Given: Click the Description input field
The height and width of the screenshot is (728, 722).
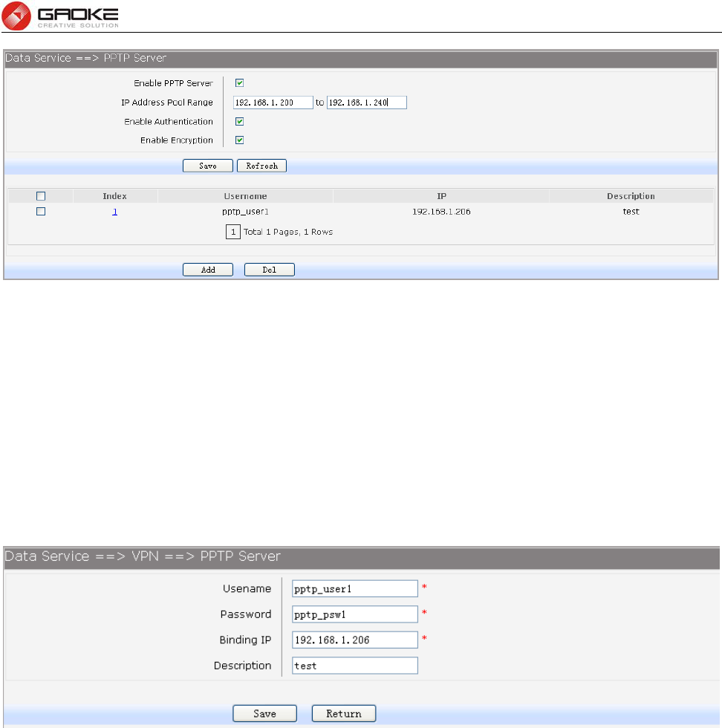Looking at the screenshot, I should point(355,666).
